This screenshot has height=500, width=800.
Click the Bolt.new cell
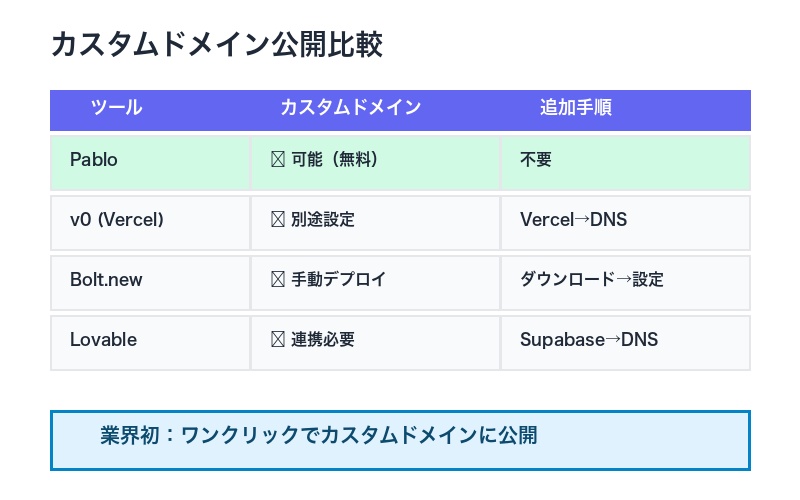coord(106,280)
